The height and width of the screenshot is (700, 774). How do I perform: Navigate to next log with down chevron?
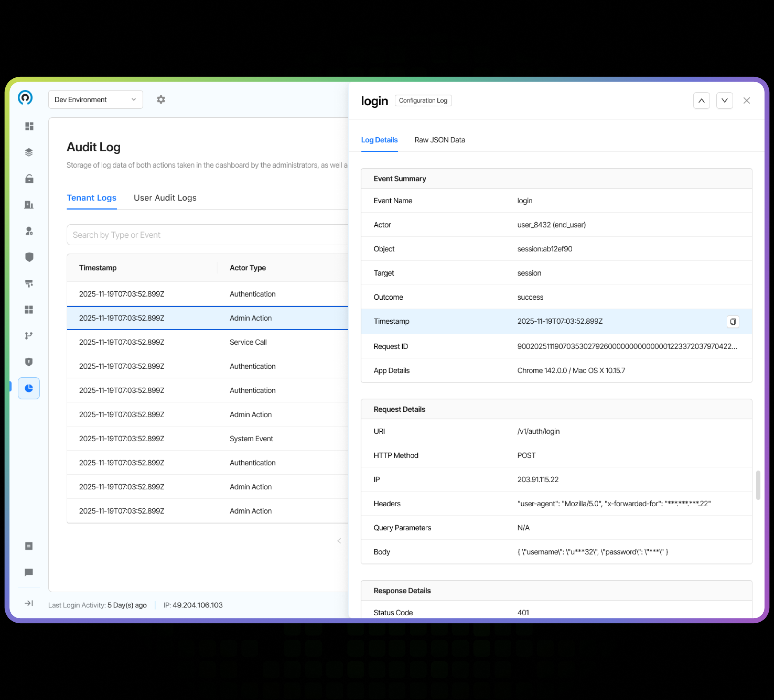pyautogui.click(x=725, y=100)
